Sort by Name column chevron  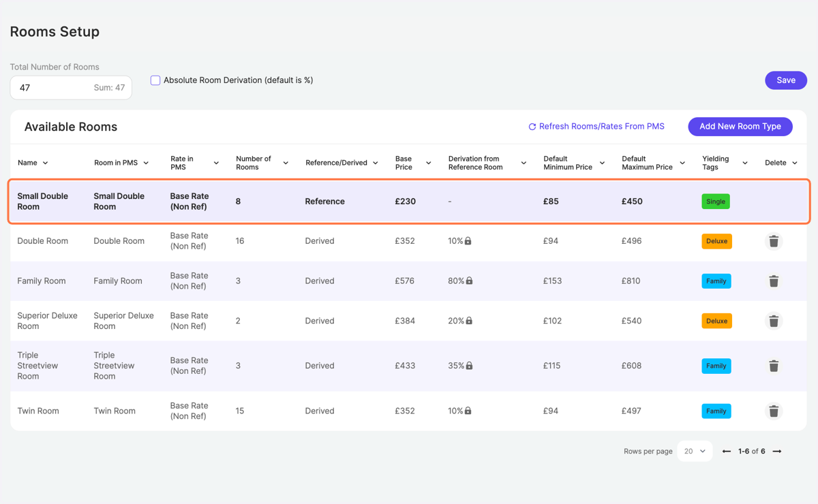[46, 163]
